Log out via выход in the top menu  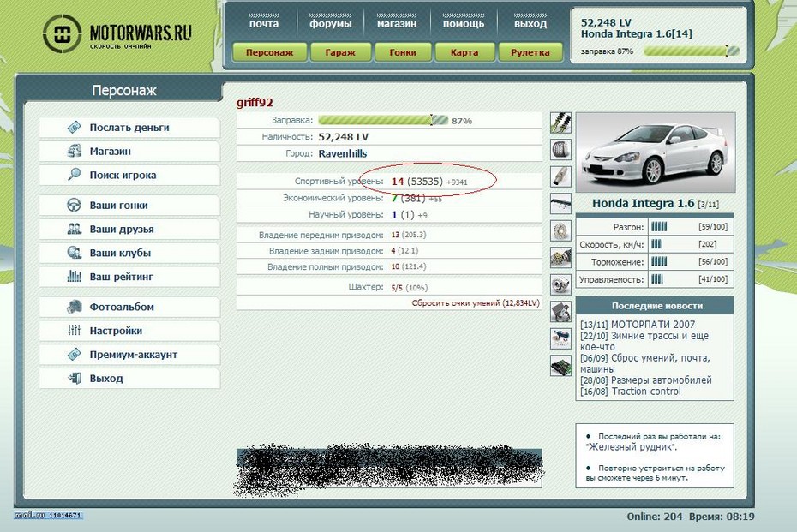point(530,23)
